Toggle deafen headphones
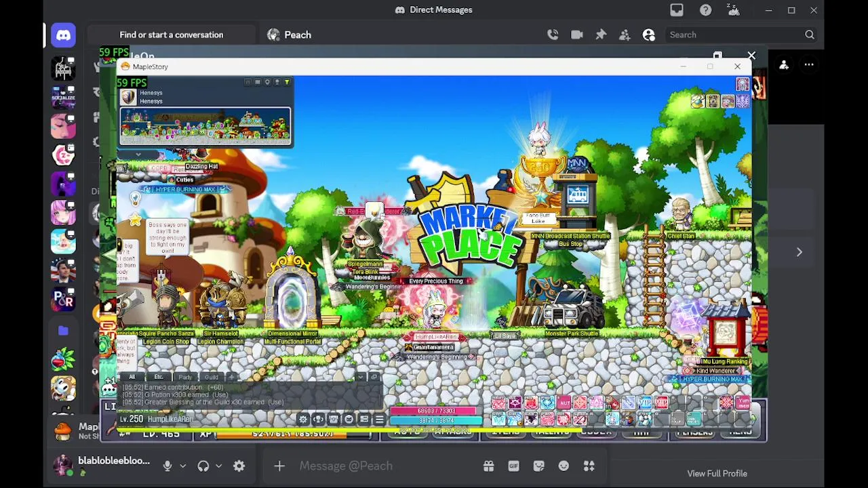 pyautogui.click(x=203, y=466)
